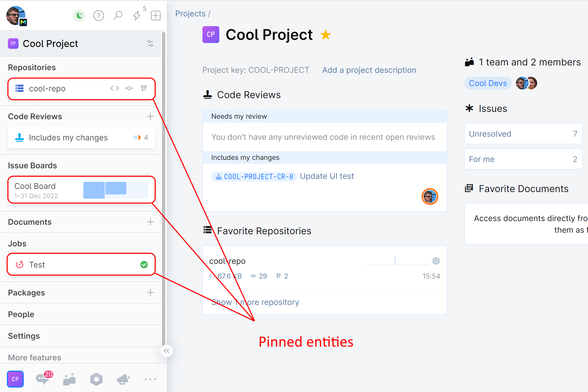Toggle the favorite star for Cool Project
The image size is (588, 392).
326,35
